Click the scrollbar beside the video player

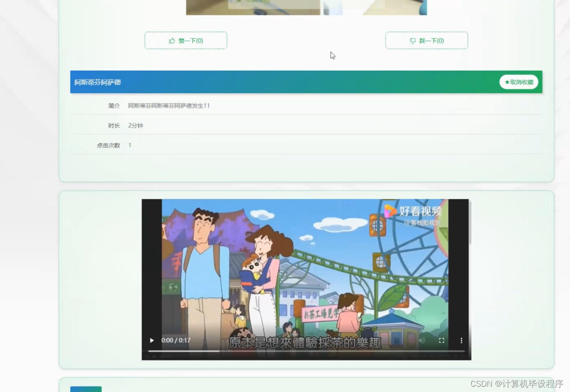click(x=470, y=223)
